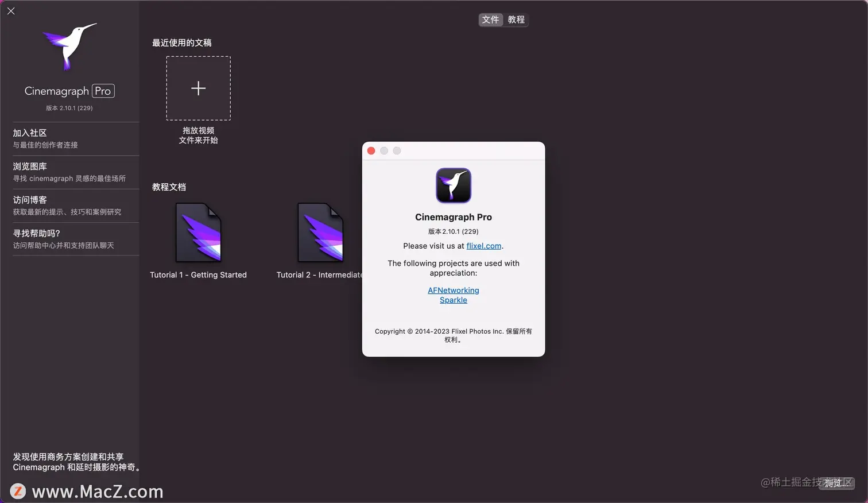Open the Sparkle project link
Screen dimensions: 868x503
[x=454, y=300]
